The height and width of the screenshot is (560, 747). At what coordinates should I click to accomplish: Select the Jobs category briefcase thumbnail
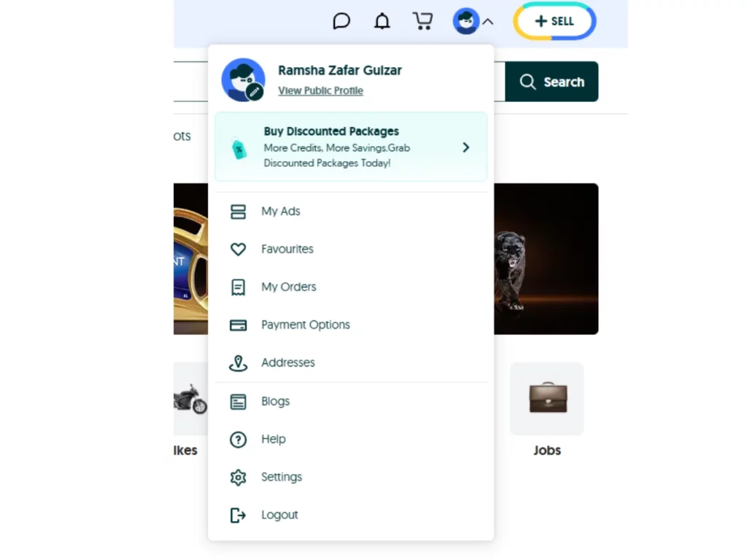click(x=546, y=398)
